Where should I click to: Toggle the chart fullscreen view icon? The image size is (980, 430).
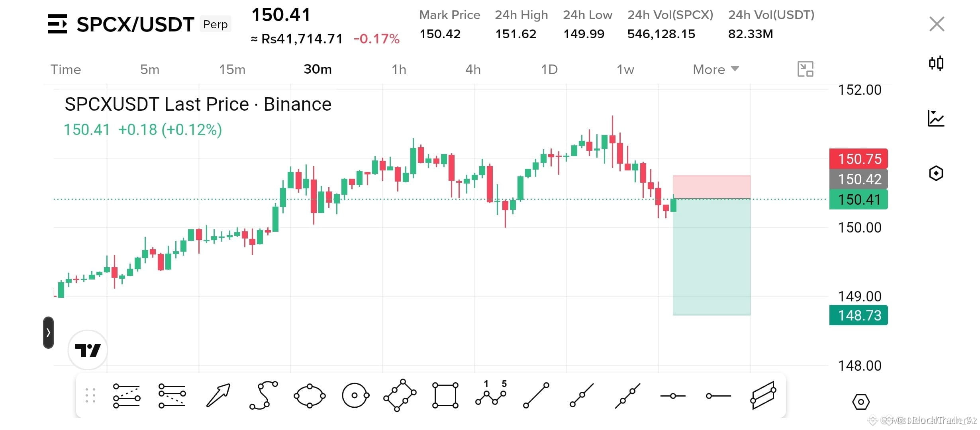pyautogui.click(x=805, y=69)
